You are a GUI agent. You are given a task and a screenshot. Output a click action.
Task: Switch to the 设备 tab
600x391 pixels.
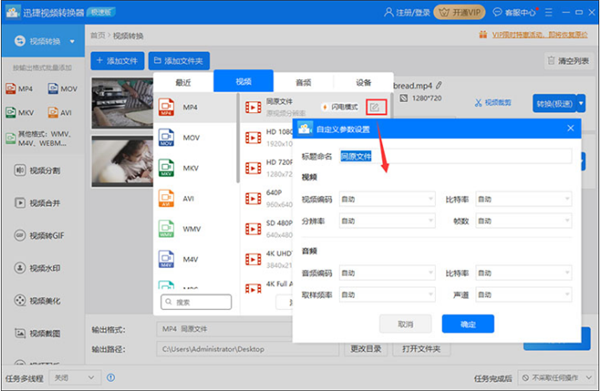(363, 82)
